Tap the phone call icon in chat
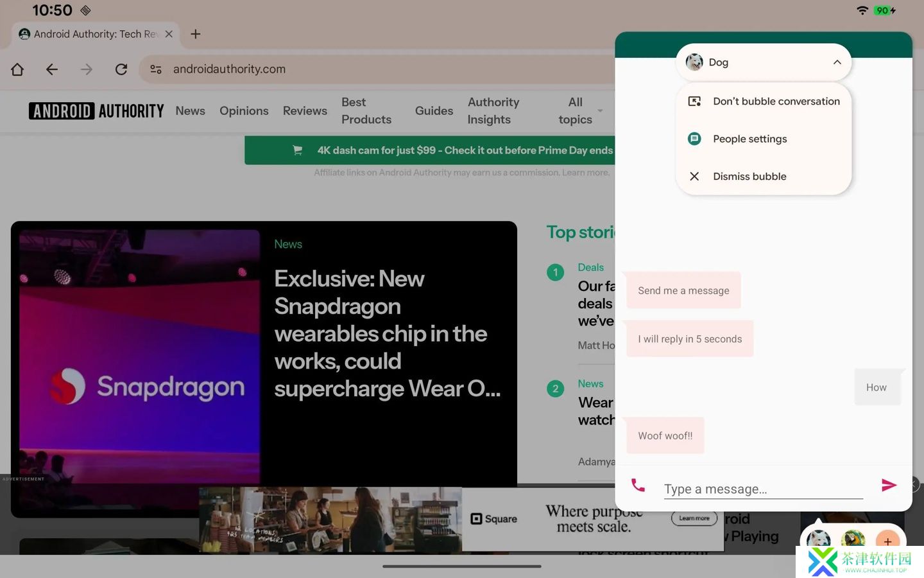The image size is (924, 578). pyautogui.click(x=638, y=486)
